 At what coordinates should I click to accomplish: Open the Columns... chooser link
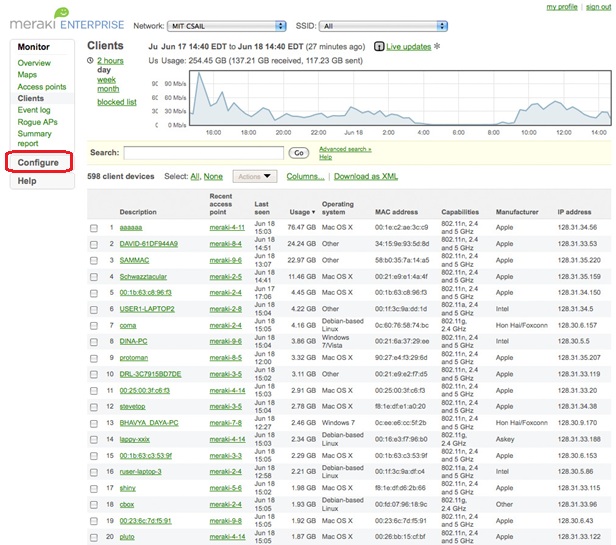(305, 176)
